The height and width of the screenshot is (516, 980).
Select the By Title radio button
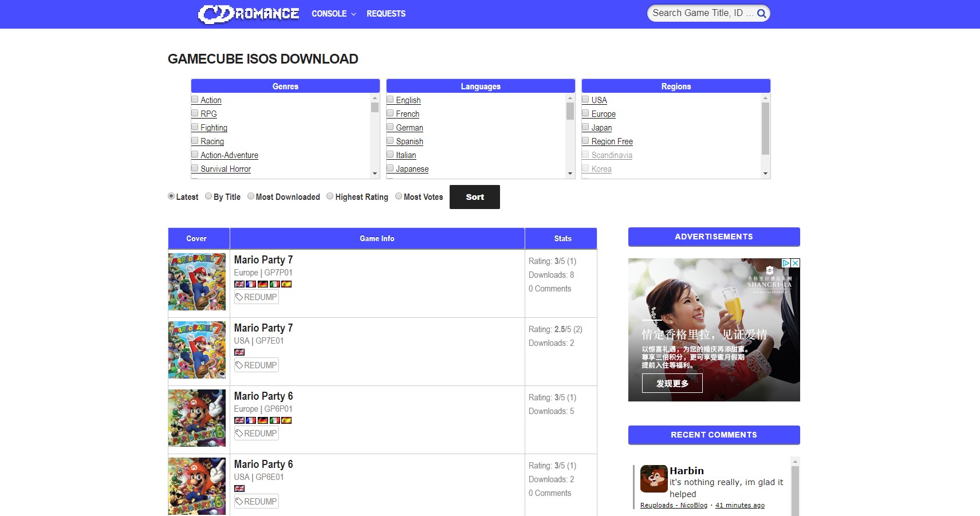tap(208, 196)
